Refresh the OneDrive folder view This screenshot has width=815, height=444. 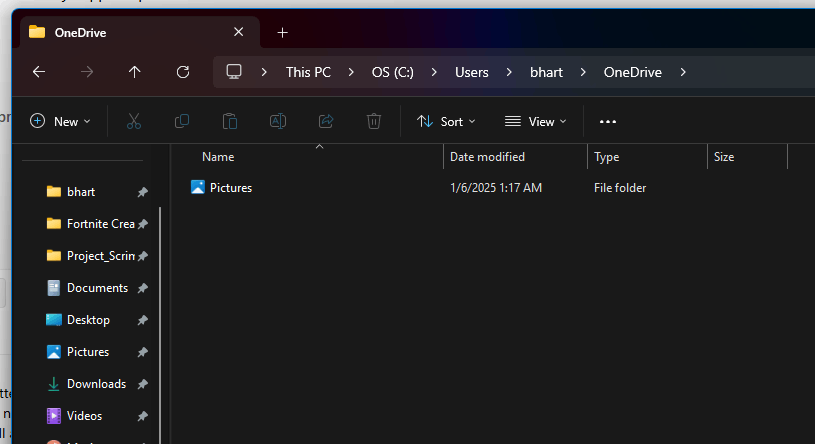point(183,72)
